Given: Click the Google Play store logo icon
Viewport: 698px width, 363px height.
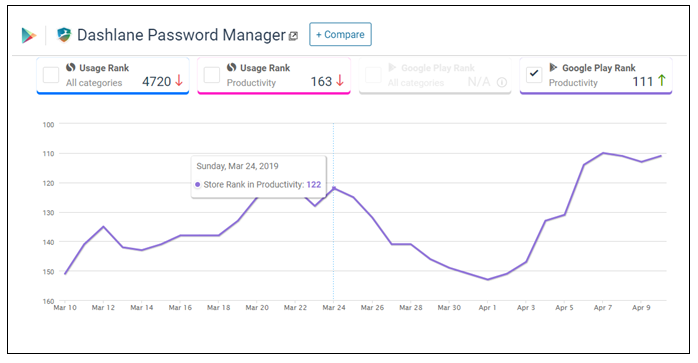Looking at the screenshot, I should point(29,35).
